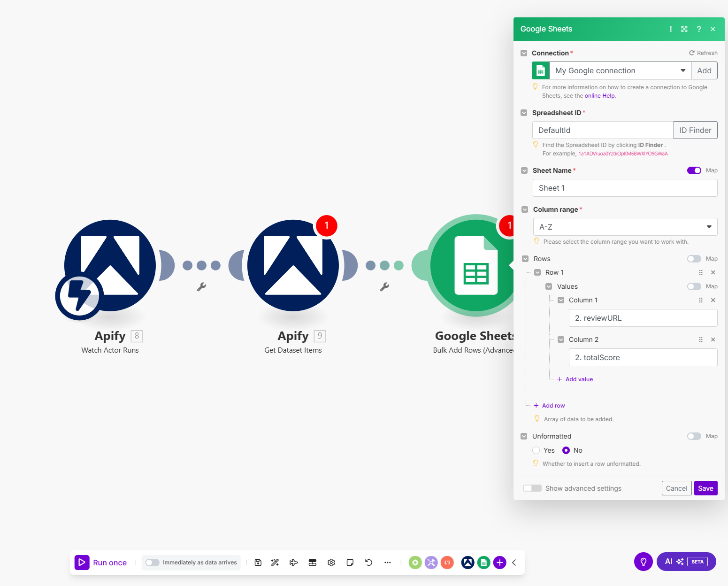Image resolution: width=728 pixels, height=586 pixels.
Task: Open the Column range A-Z dropdown
Action: coord(625,227)
